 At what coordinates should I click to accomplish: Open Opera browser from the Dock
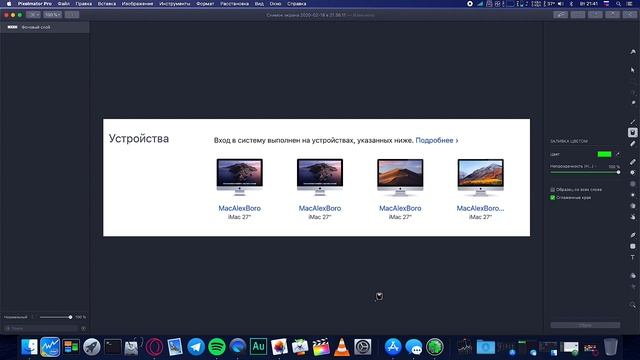click(154, 347)
